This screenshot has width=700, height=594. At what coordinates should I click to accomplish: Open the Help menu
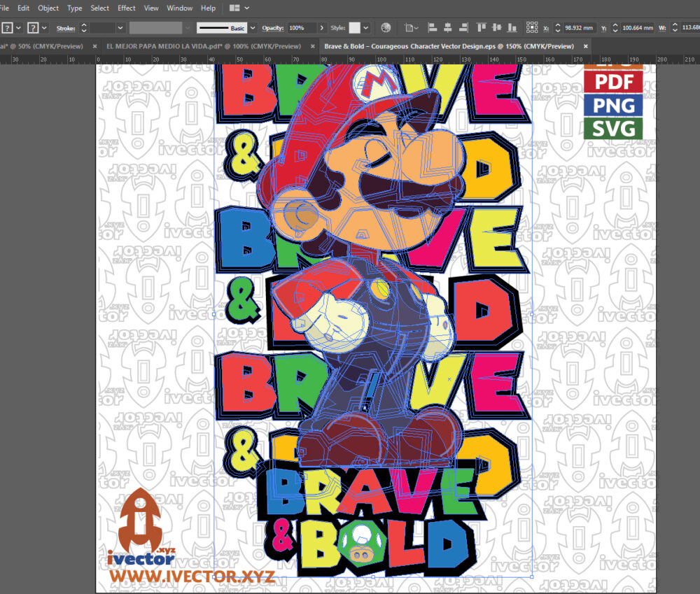(x=208, y=8)
